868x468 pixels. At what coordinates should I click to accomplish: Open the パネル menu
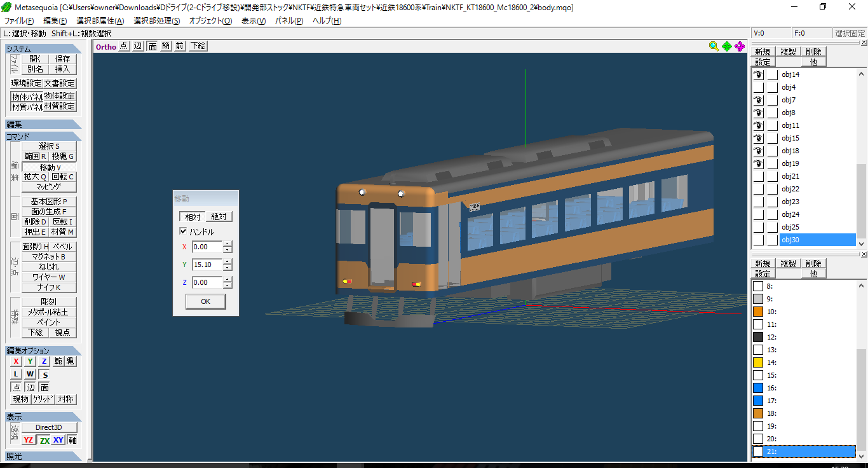tap(289, 21)
